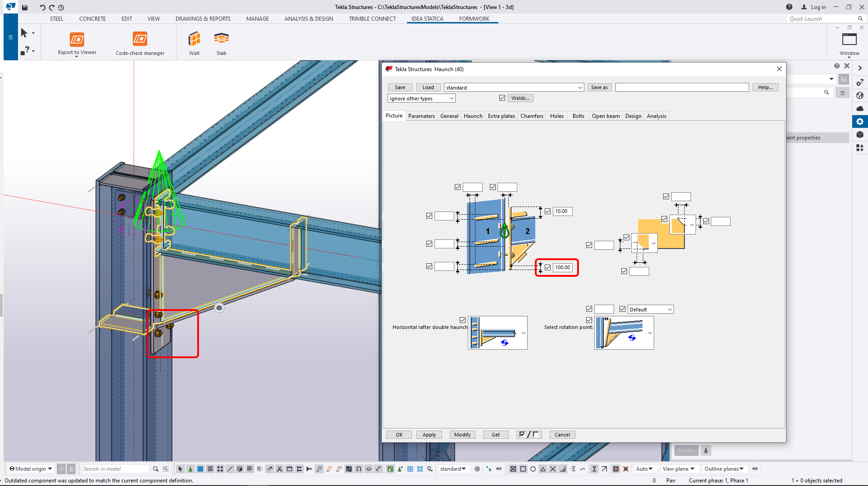Screen dimensions: 868x486
Task: Switch to the Bolts tab
Action: [578, 116]
